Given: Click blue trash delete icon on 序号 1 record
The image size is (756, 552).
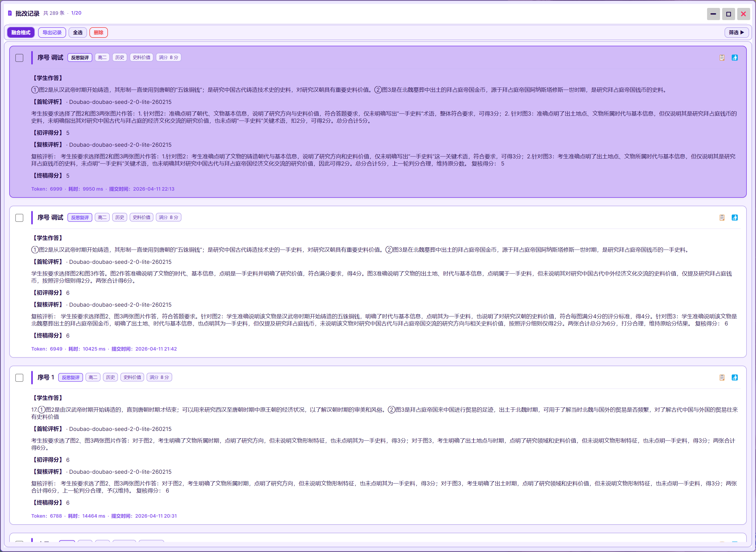Looking at the screenshot, I should (x=735, y=378).
